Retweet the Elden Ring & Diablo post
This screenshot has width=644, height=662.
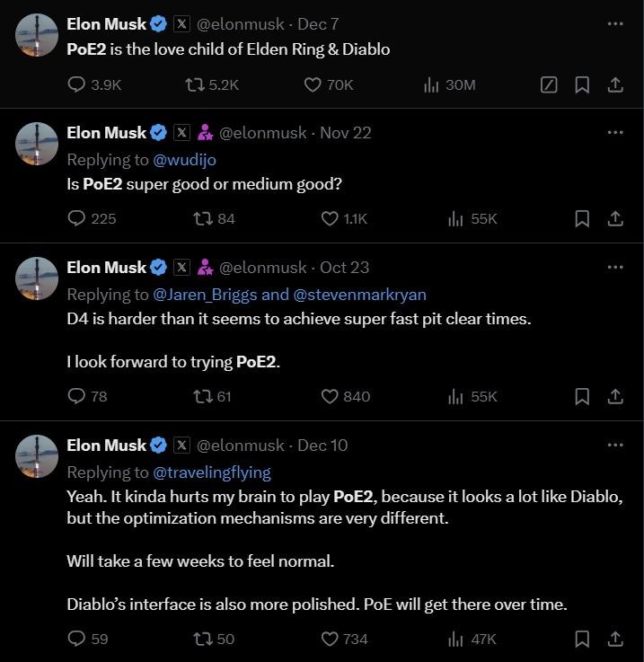pos(194,84)
